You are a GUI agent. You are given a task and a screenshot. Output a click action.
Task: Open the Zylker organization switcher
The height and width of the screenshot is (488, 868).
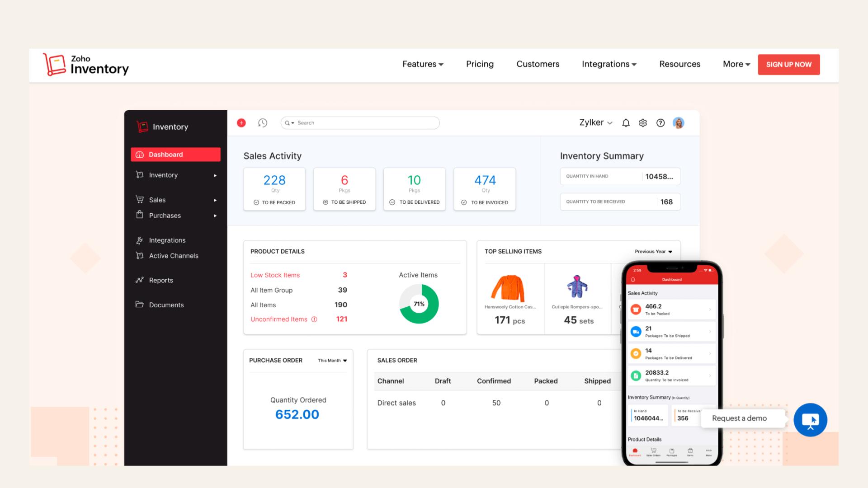595,123
